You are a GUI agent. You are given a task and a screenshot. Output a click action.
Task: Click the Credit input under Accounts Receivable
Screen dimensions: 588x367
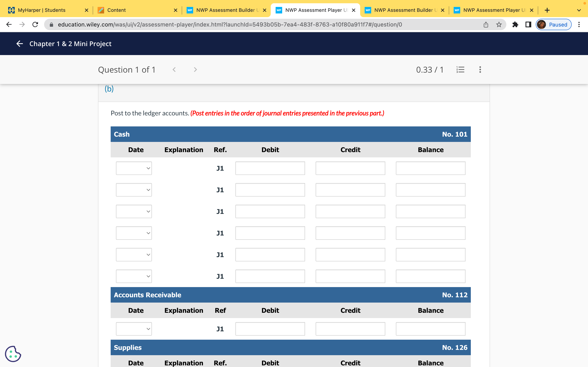click(x=350, y=329)
